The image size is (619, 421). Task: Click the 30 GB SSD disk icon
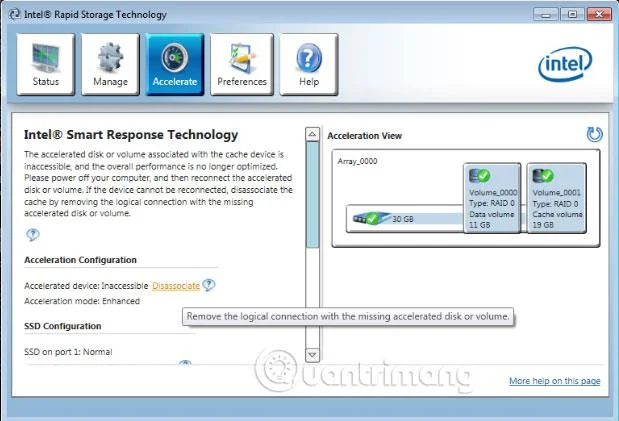click(371, 218)
